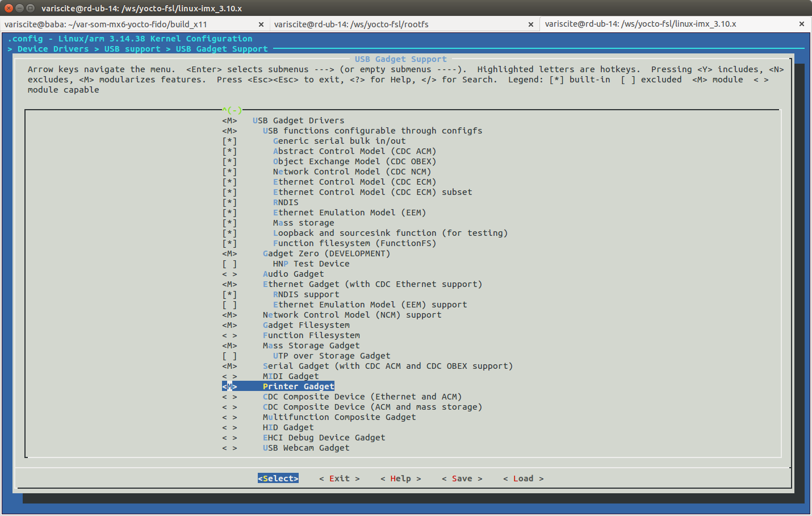The width and height of the screenshot is (812, 516).
Task: Toggle the Generic serial bulk in/out checkbox
Action: 229,142
